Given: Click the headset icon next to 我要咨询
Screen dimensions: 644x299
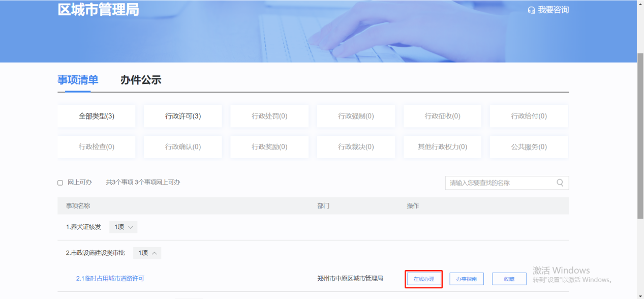Looking at the screenshot, I should (x=532, y=9).
